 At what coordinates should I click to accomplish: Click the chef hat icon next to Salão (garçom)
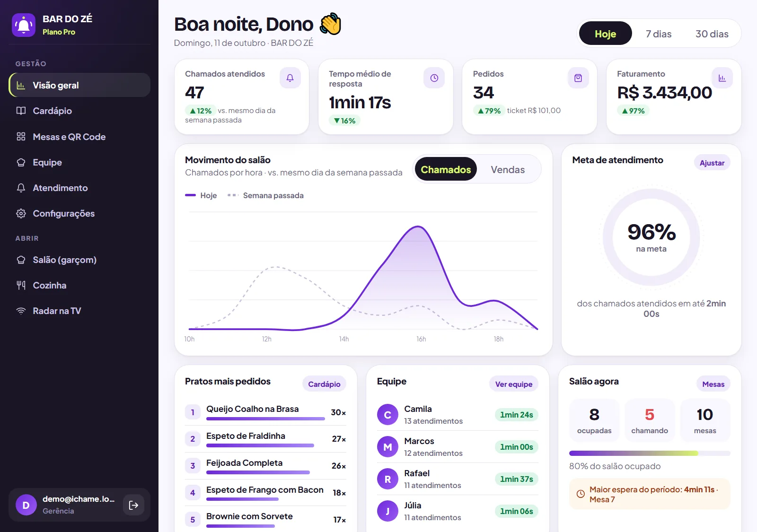tap(21, 260)
